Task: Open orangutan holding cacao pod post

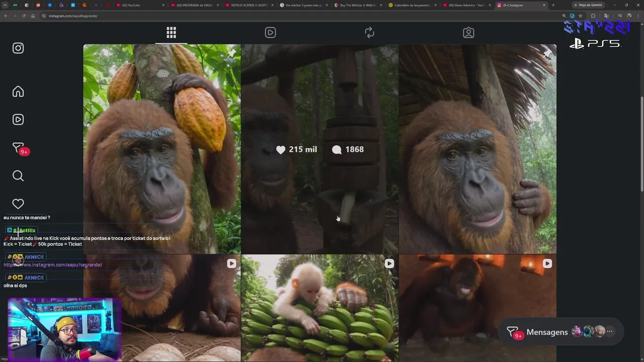Action: click(x=162, y=149)
